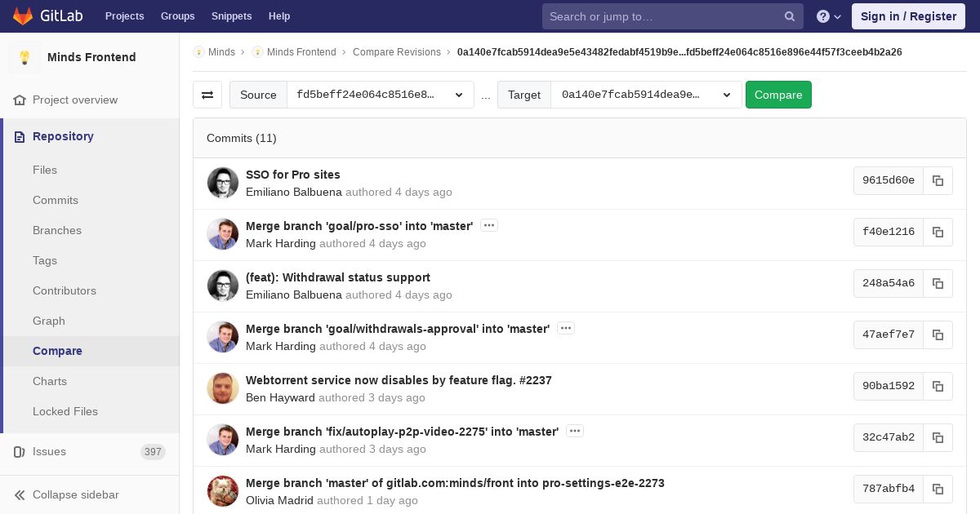Open 'Webtorrent service now disables' commit
The width and height of the screenshot is (980, 514).
[399, 380]
